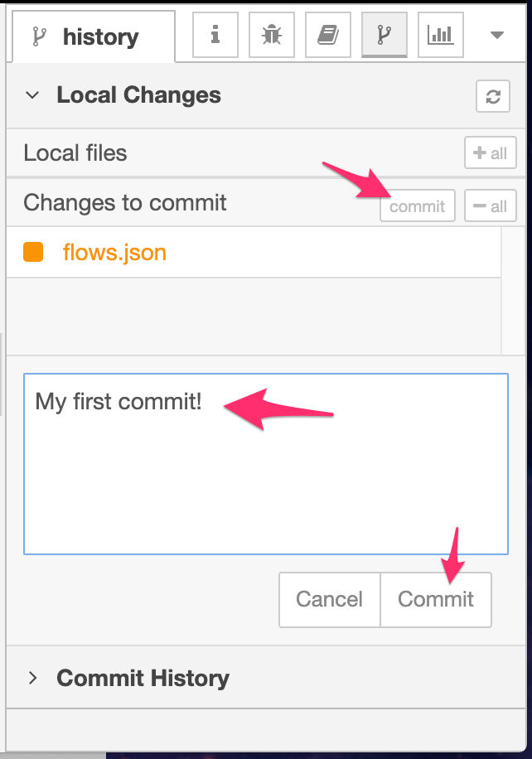532x759 pixels.
Task: Switch to the history tab
Action: 94,36
